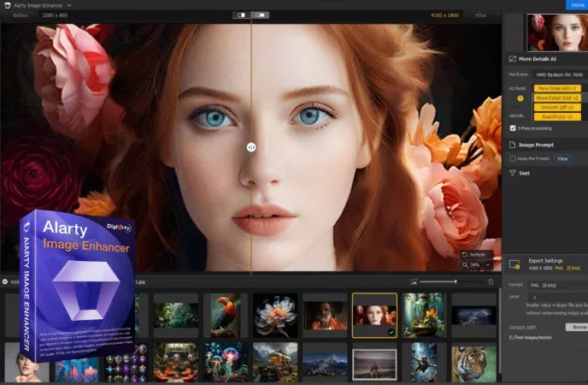This screenshot has width=588, height=385.
Task: Click the Image Prompt document icon
Action: click(x=513, y=145)
